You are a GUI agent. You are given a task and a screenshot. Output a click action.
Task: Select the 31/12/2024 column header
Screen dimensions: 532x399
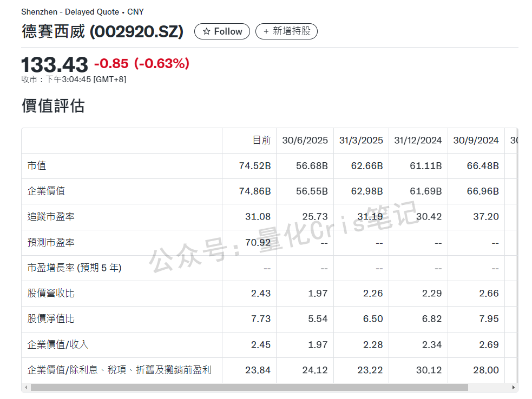coord(418,141)
